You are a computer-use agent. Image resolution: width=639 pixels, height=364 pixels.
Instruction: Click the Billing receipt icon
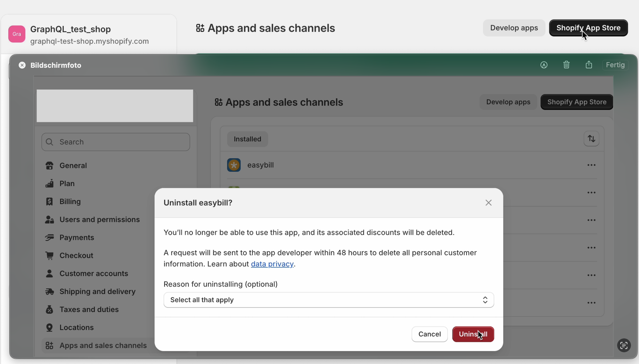pyautogui.click(x=49, y=201)
